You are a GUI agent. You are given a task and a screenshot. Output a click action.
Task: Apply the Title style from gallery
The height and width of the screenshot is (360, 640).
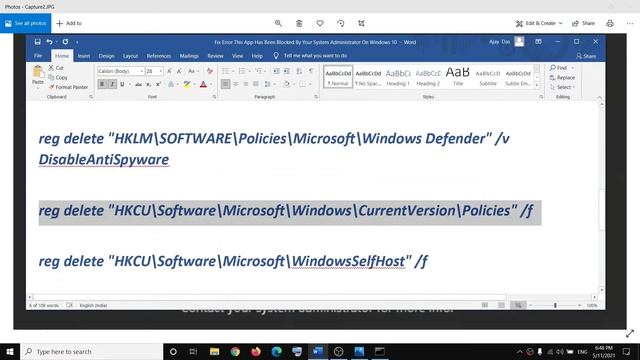coord(458,77)
